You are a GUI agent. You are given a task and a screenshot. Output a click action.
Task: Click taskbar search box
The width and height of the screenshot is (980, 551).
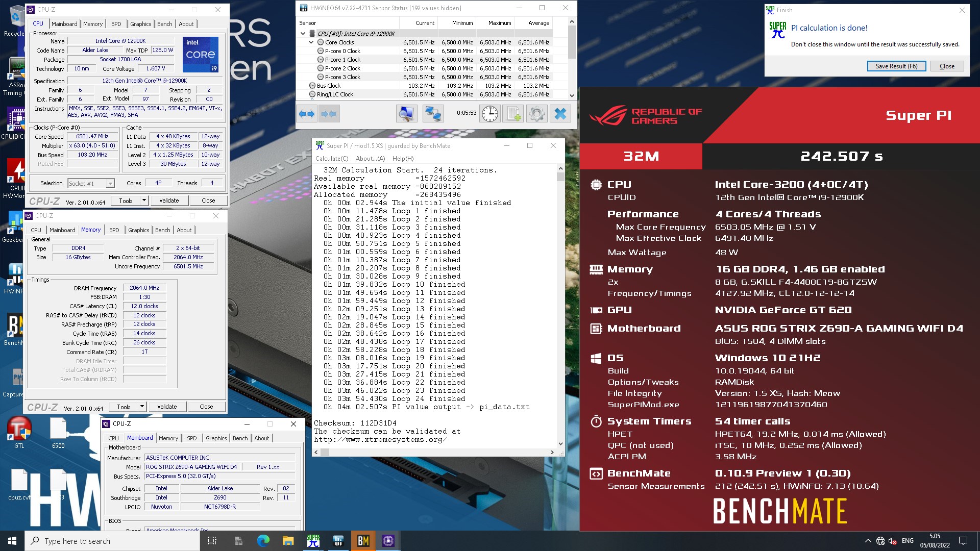(113, 541)
